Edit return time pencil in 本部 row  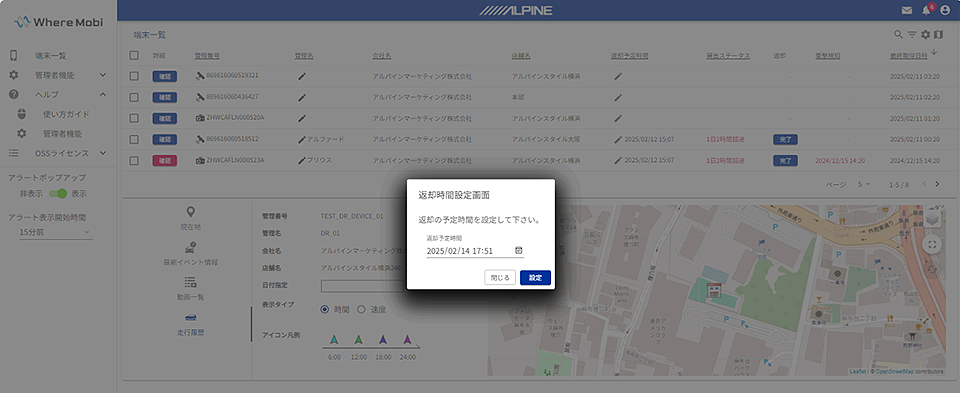click(x=618, y=97)
